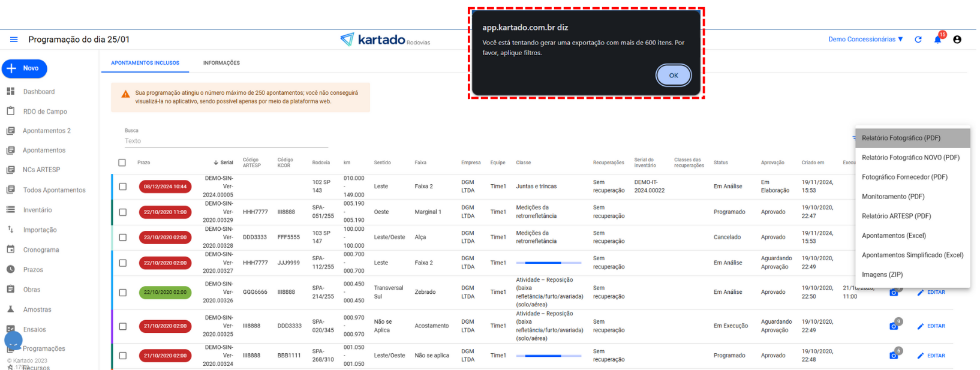Select Imagens (ZIP) from export menu
The height and width of the screenshot is (370, 980).
coord(882,275)
